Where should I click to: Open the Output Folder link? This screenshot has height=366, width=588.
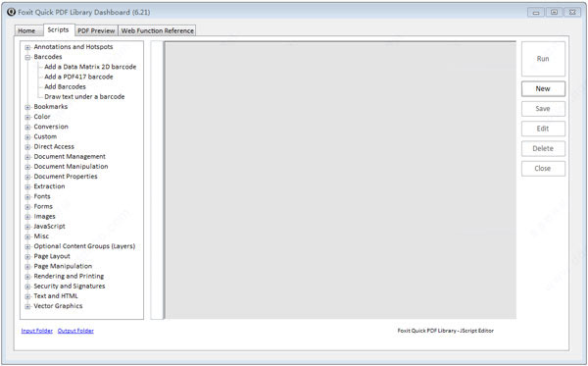[75, 331]
